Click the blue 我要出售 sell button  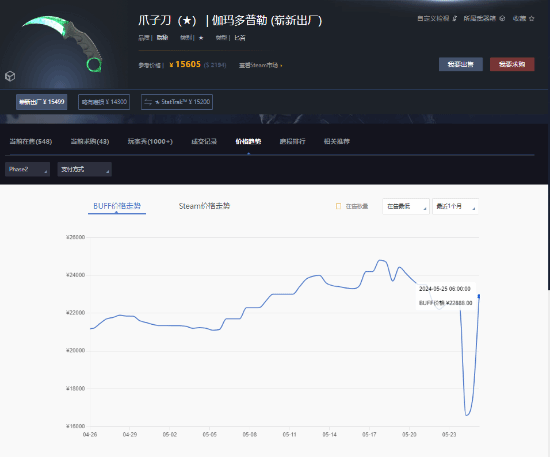pos(461,64)
